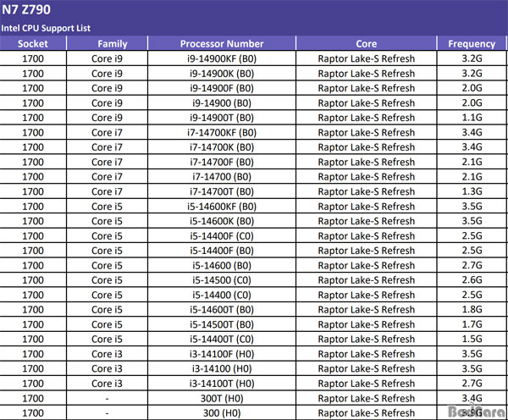Select the i7-14700F (B0) cell
508x420 pixels.
coord(222,162)
